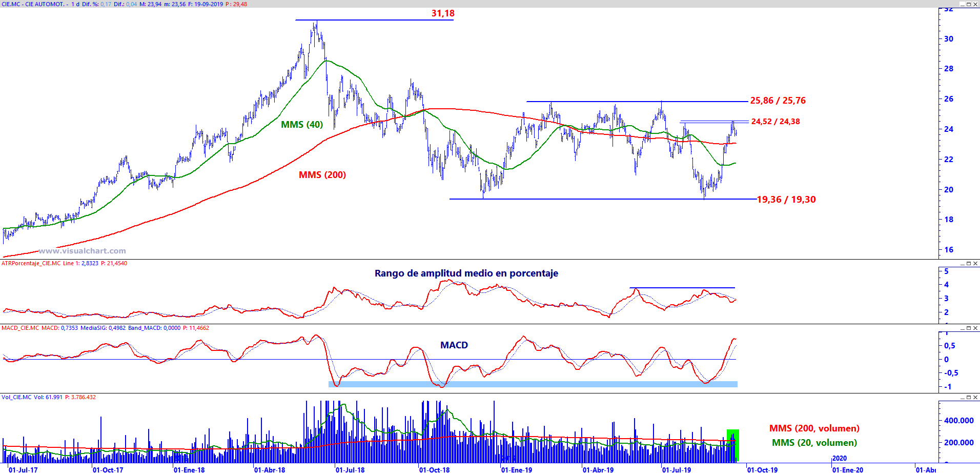Click the 30 value on price axis

pyautogui.click(x=949, y=39)
